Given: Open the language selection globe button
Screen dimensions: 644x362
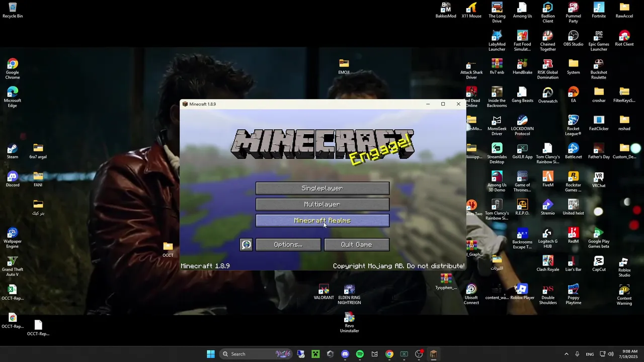Looking at the screenshot, I should (x=246, y=244).
